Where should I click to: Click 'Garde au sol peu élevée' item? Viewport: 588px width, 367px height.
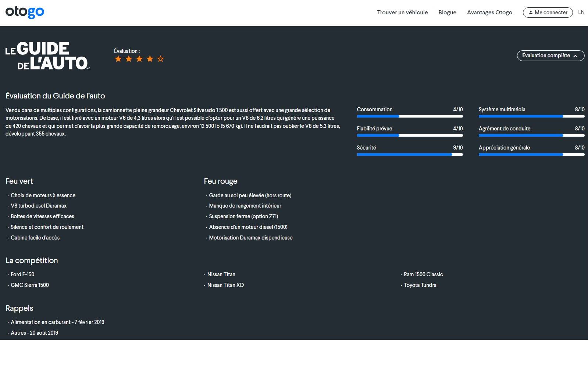(250, 195)
